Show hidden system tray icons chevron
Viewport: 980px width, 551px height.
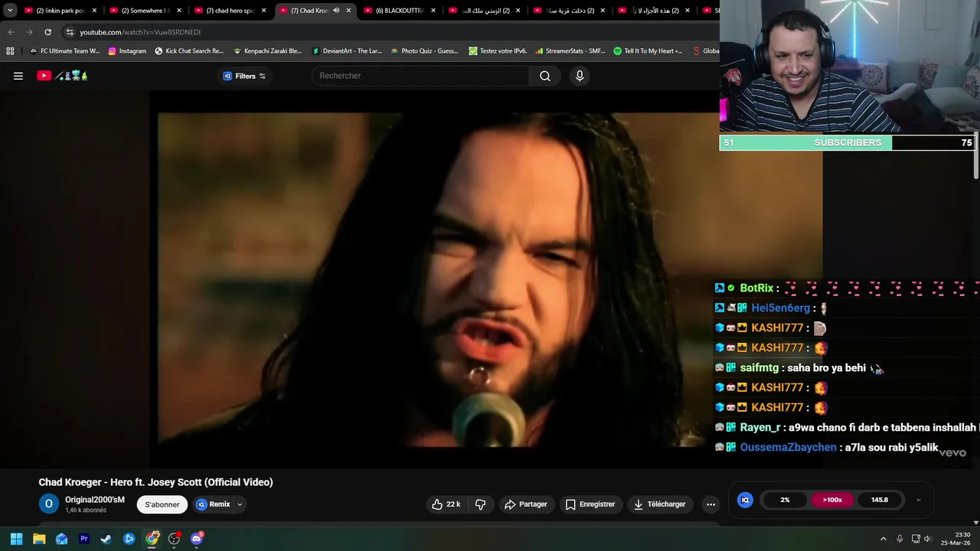tap(883, 539)
